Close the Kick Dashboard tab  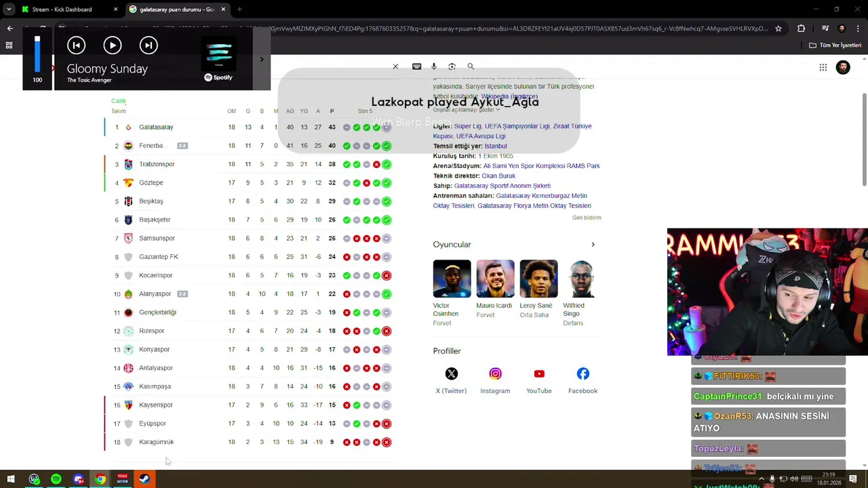pos(115,9)
